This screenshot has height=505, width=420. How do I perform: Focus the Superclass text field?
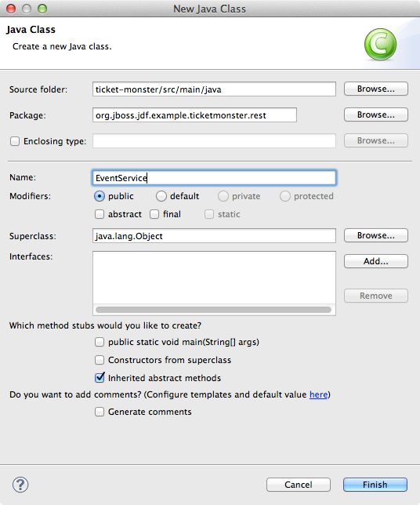coord(214,236)
